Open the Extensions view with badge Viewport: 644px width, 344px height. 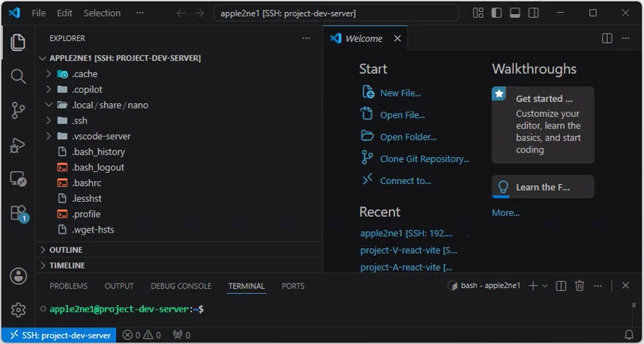(19, 213)
